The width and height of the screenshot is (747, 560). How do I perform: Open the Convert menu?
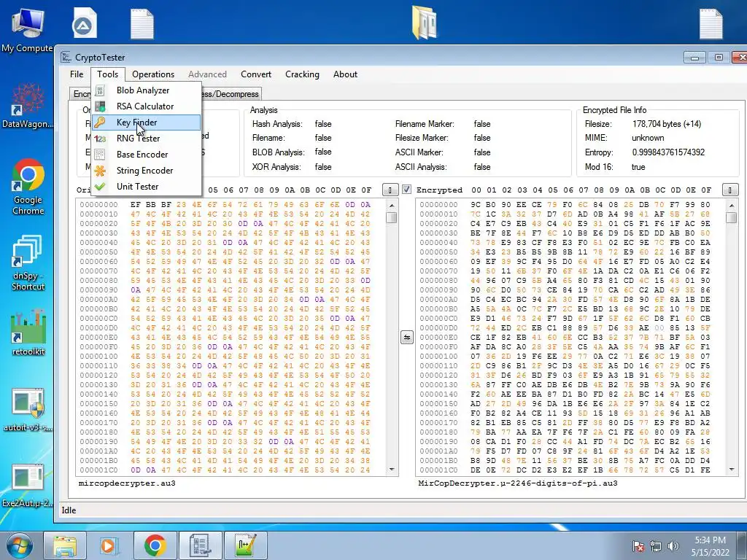pos(256,74)
